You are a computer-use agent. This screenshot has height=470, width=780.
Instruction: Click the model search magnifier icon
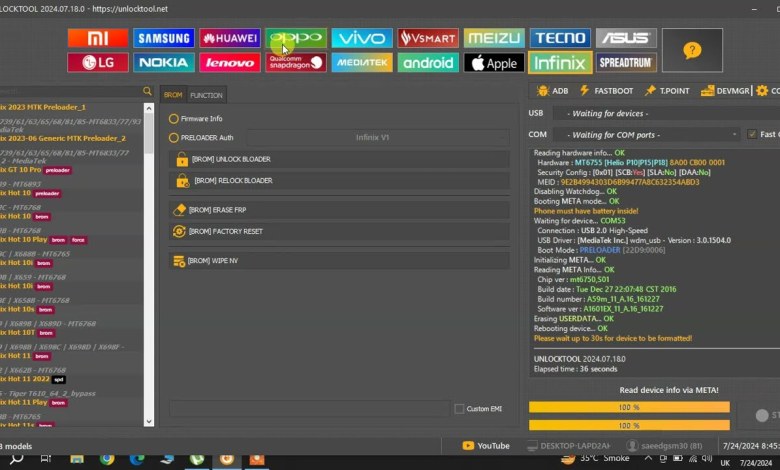(147, 91)
